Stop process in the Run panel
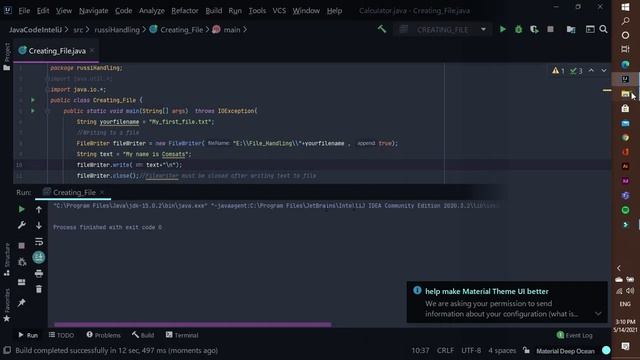 [22, 245]
